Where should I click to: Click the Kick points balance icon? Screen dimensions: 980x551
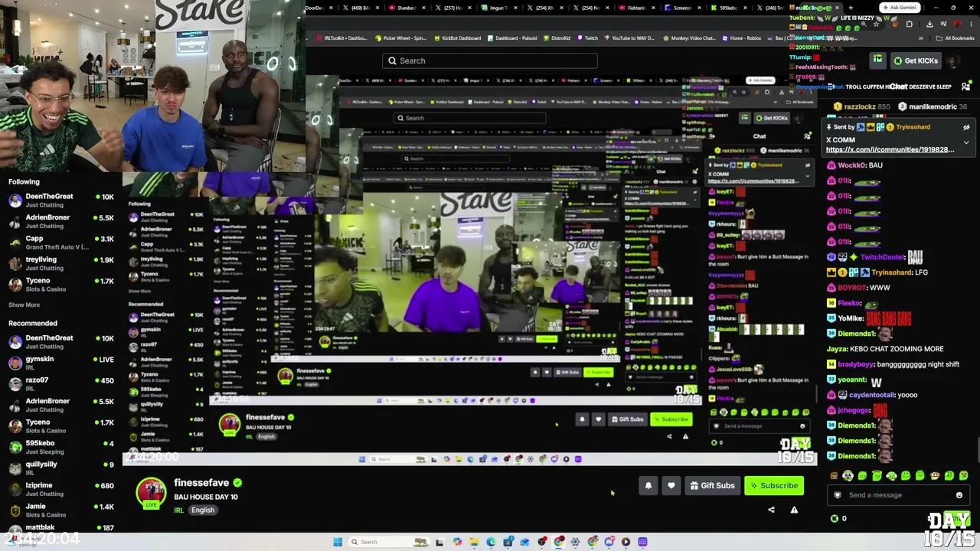pos(835,519)
